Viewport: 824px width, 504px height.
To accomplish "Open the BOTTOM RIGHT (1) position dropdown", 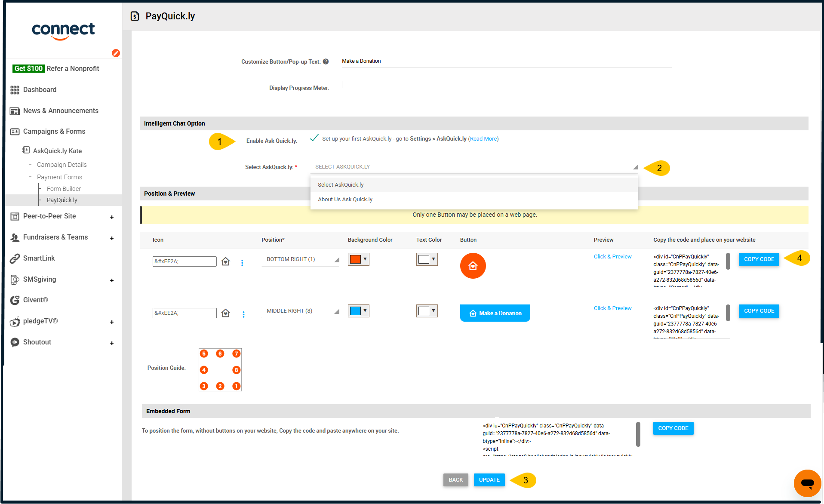I will click(301, 259).
